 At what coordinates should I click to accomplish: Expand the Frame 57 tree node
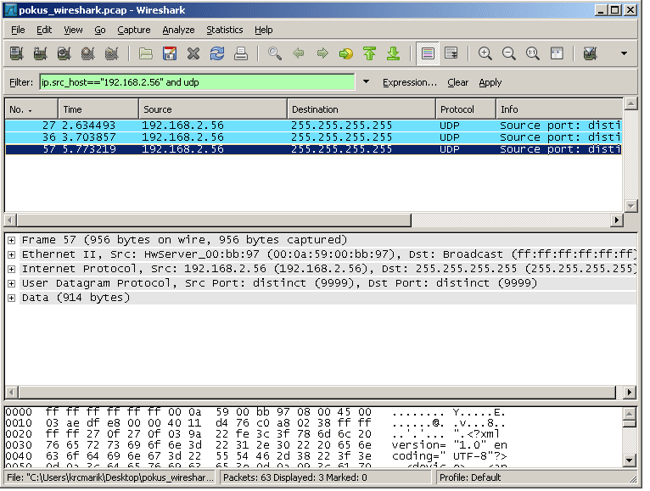[12, 240]
